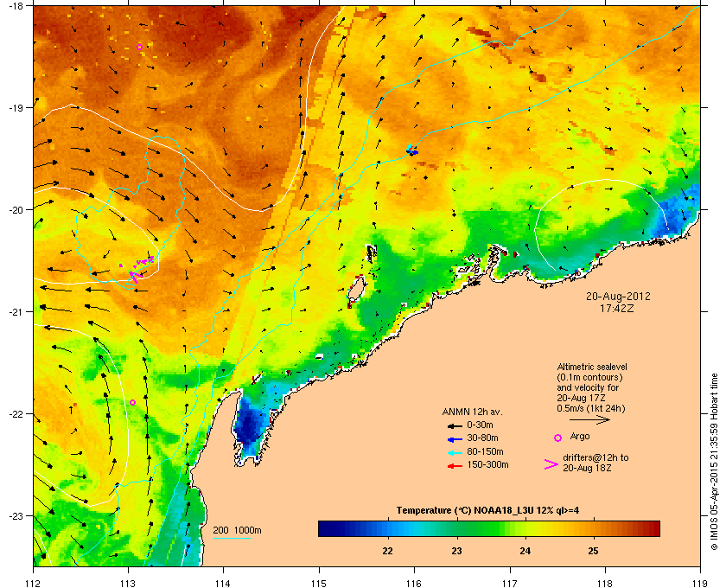Click the 200 1000m isobath label

(237, 531)
